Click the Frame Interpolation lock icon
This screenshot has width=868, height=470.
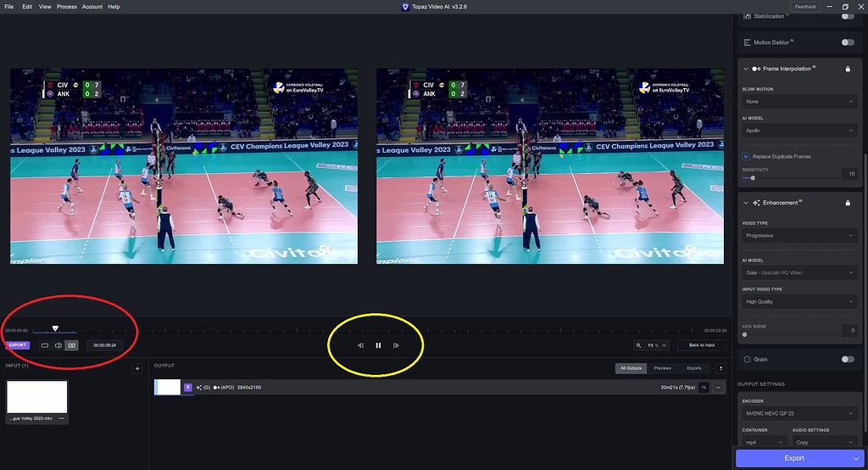[x=848, y=69]
